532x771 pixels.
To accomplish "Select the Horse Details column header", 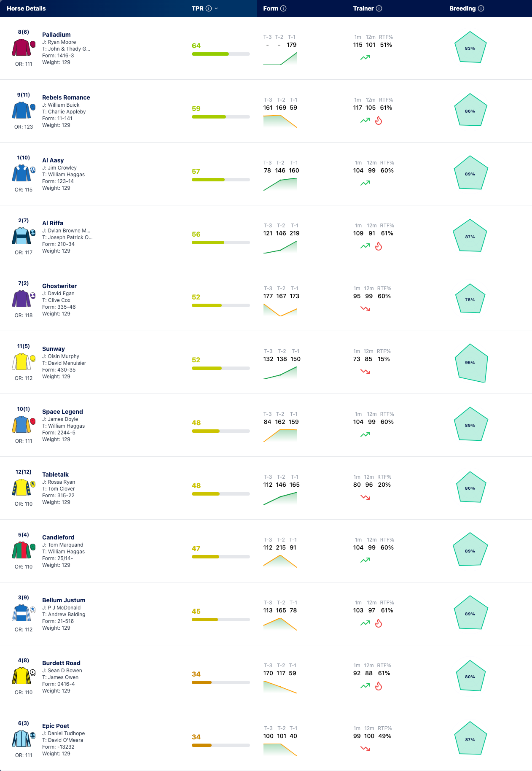I will (26, 8).
